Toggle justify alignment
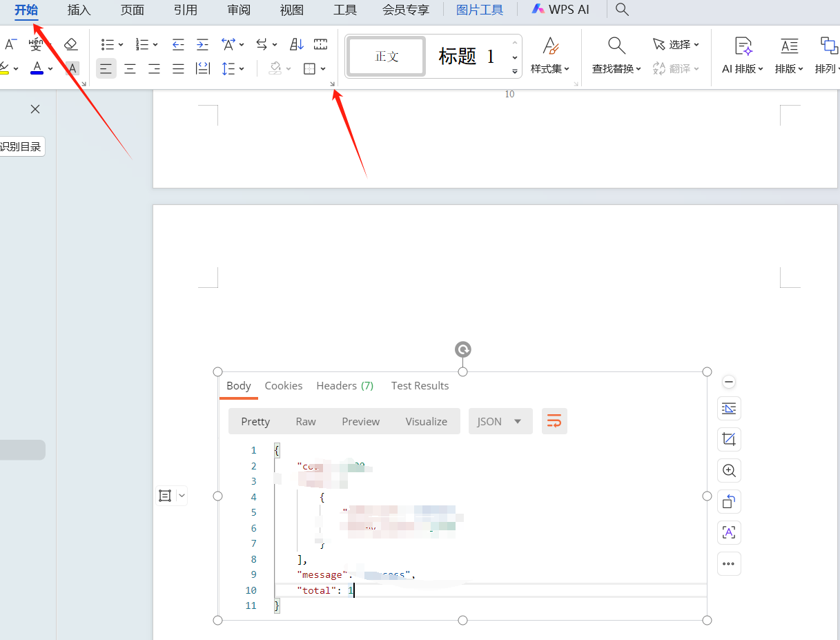This screenshot has height=640, width=840. (178, 68)
